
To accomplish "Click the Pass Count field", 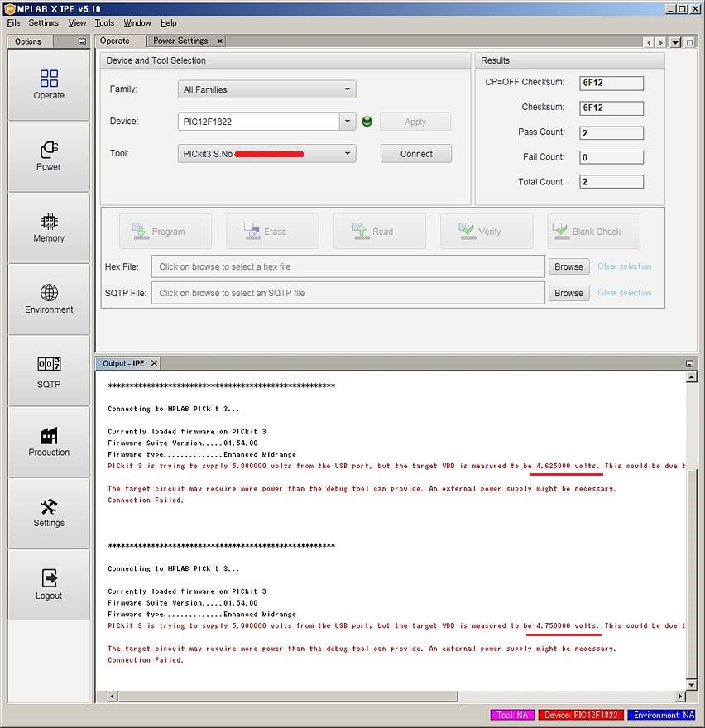I will click(x=611, y=133).
